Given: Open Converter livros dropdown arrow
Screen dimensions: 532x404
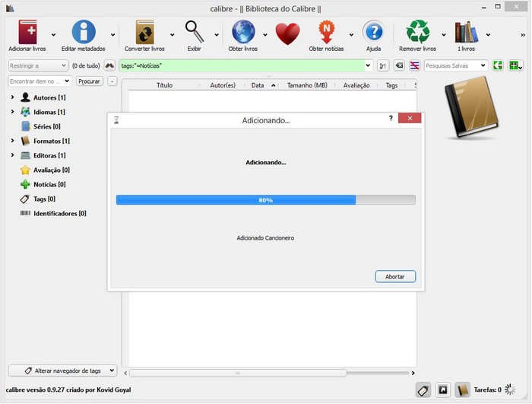Looking at the screenshot, I should (x=172, y=35).
